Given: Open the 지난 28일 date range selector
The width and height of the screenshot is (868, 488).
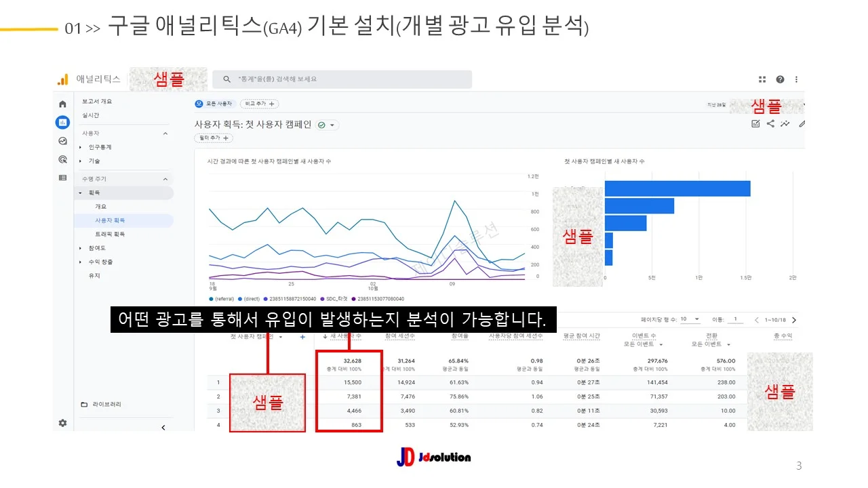Looking at the screenshot, I should (717, 105).
